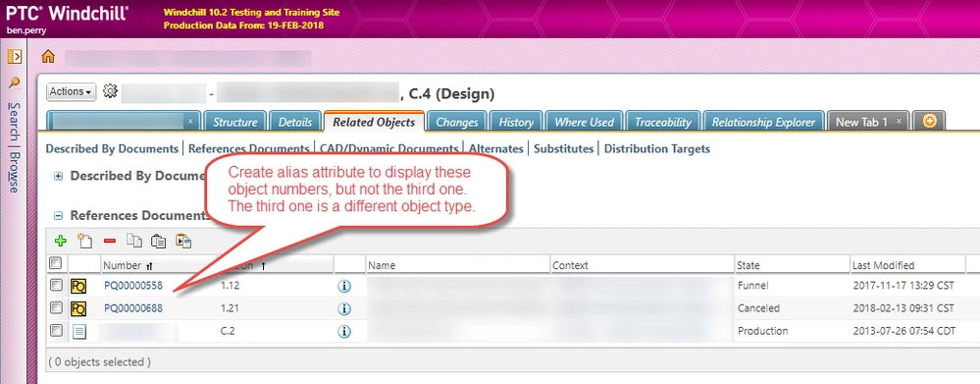
Task: Open the Relationship Explorer tab
Action: click(763, 122)
